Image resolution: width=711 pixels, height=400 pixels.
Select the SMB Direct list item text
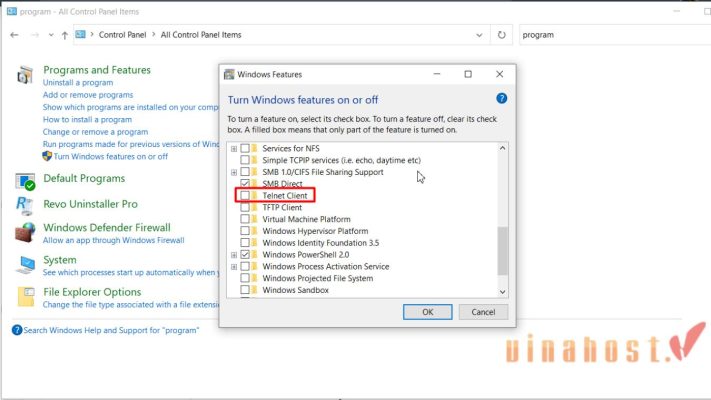[x=282, y=184]
